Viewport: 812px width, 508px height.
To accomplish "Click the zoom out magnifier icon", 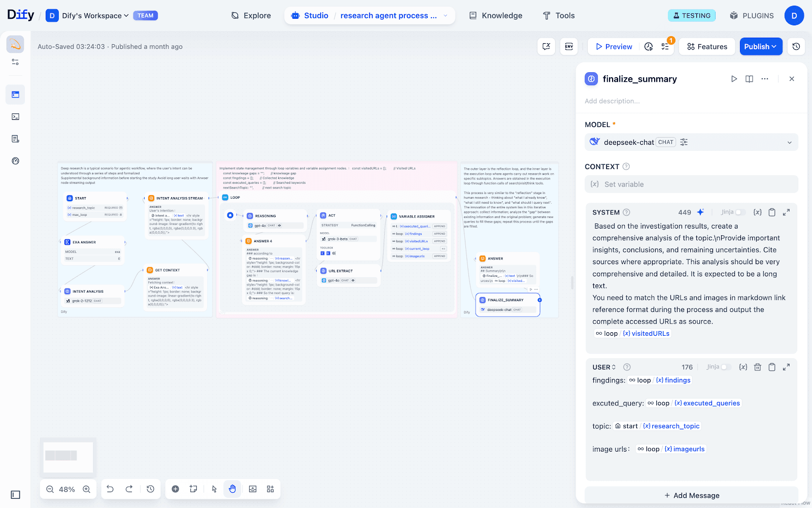I will pyautogui.click(x=50, y=489).
